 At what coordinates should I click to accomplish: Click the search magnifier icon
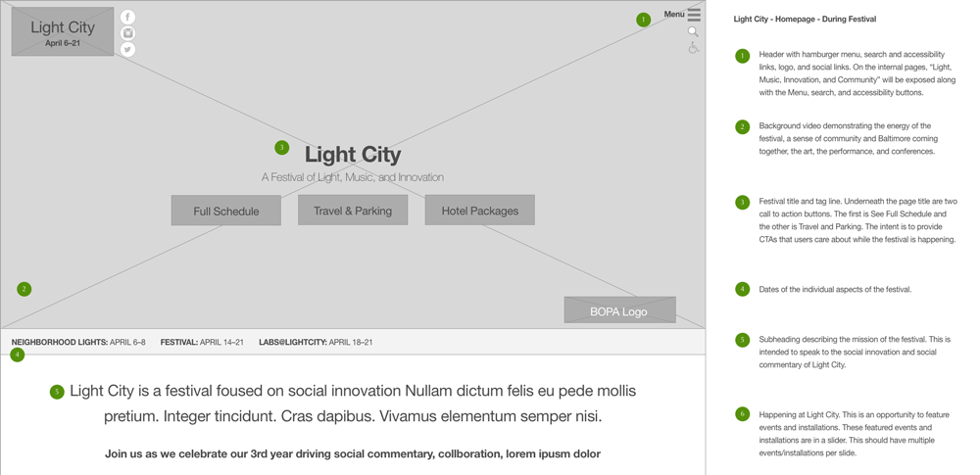693,32
